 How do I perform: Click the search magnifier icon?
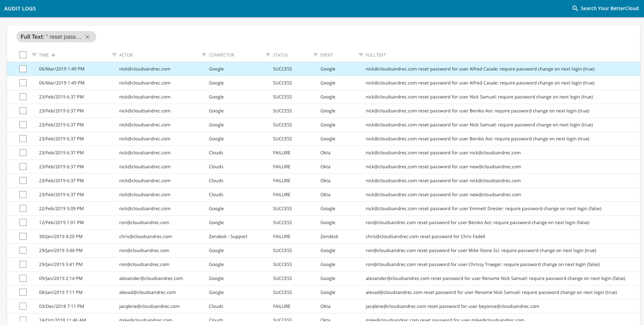point(575,8)
